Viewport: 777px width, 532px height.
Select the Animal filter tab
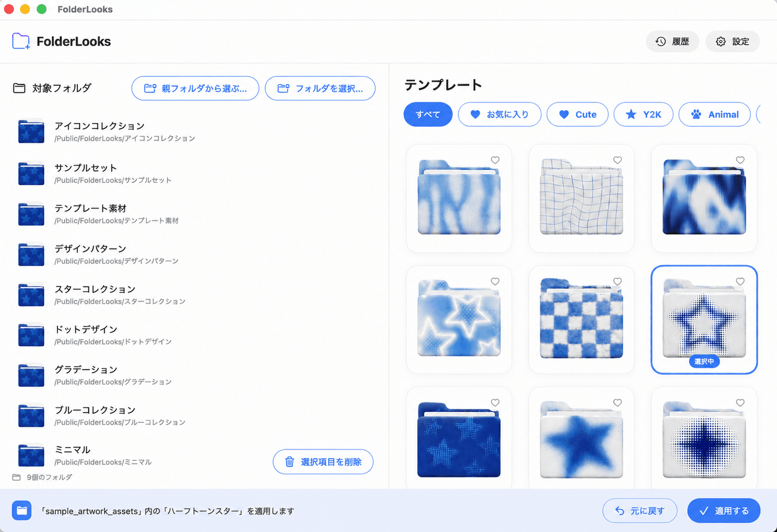[x=714, y=114]
